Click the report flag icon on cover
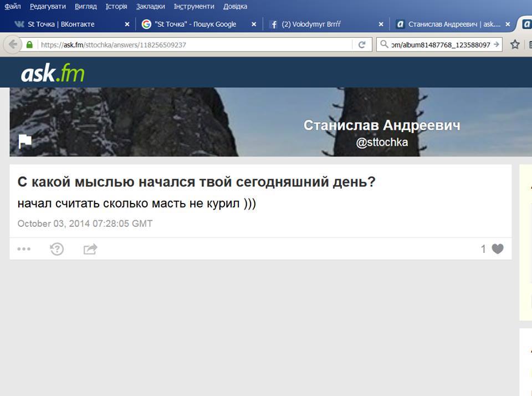The image size is (532, 396). [x=25, y=141]
